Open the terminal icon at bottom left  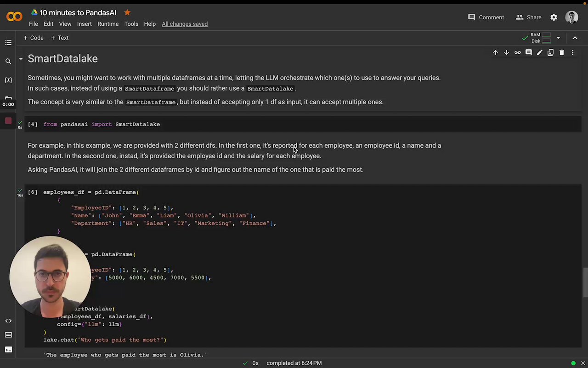pyautogui.click(x=8, y=350)
